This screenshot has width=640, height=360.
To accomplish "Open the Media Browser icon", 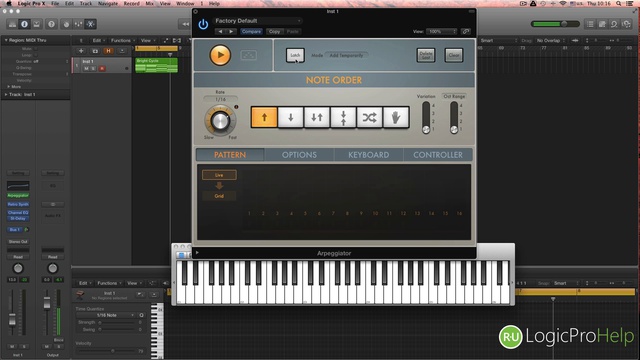I will click(626, 24).
